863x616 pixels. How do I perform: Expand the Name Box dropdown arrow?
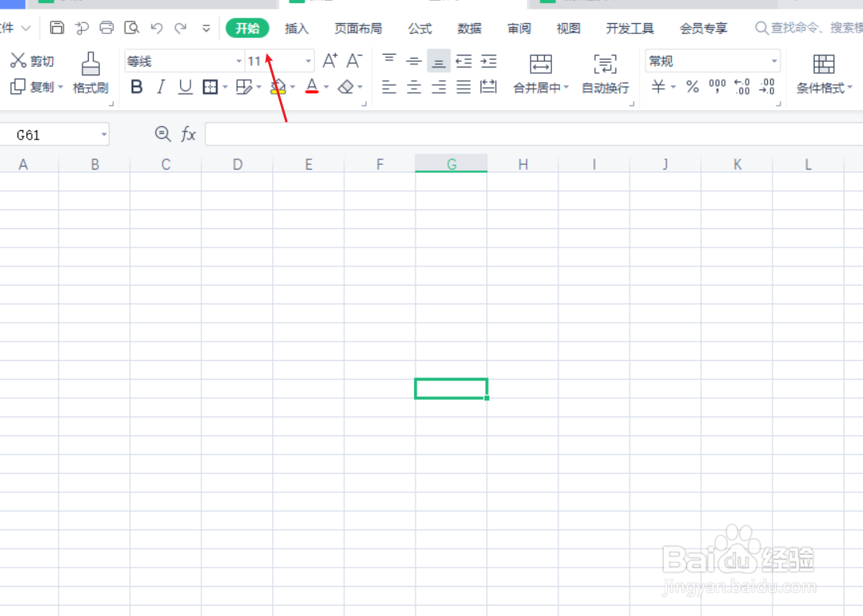tap(103, 134)
